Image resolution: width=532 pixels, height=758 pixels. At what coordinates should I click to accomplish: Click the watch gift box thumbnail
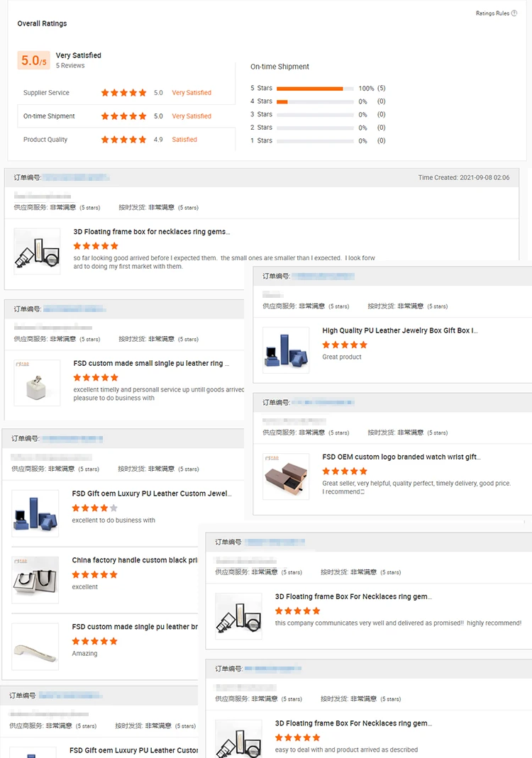click(x=286, y=476)
